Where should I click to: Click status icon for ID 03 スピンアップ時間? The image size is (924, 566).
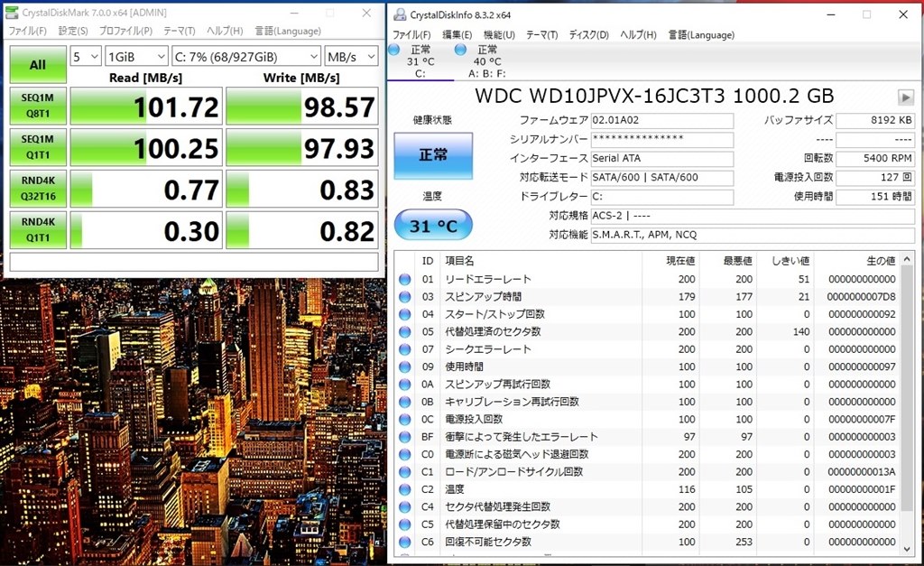pyautogui.click(x=405, y=297)
